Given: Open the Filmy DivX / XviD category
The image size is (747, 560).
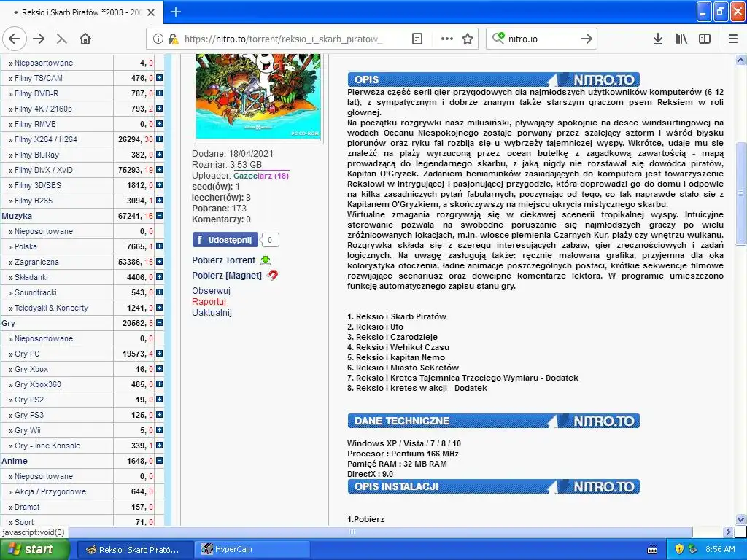Looking at the screenshot, I should pos(43,170).
